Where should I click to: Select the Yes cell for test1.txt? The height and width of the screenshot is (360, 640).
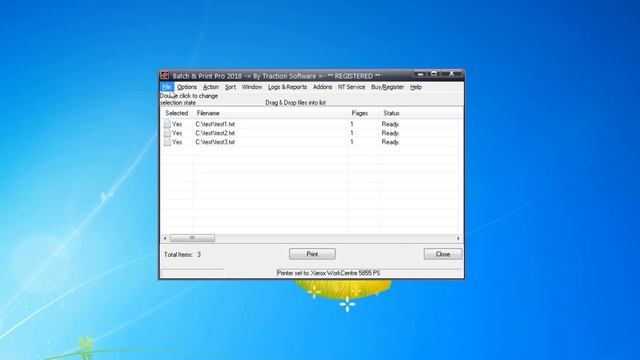[x=177, y=124]
